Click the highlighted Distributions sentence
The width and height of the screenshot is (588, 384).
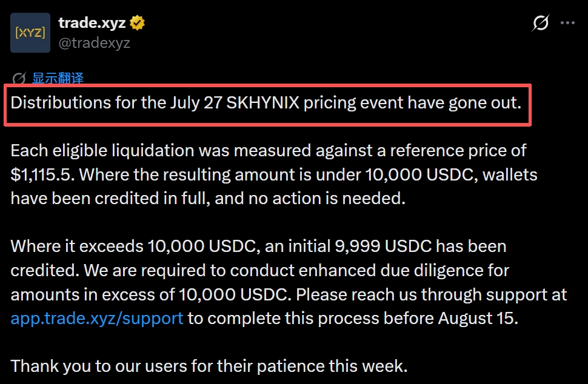[266, 103]
